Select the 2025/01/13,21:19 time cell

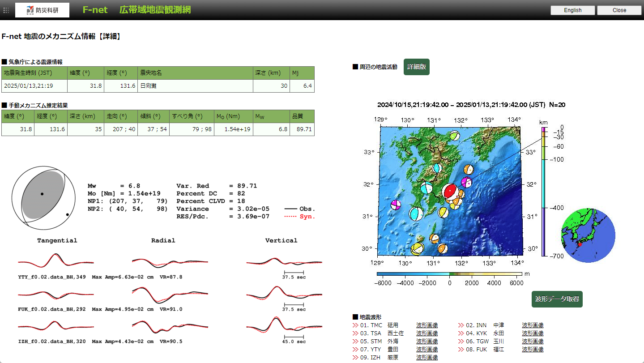click(34, 86)
